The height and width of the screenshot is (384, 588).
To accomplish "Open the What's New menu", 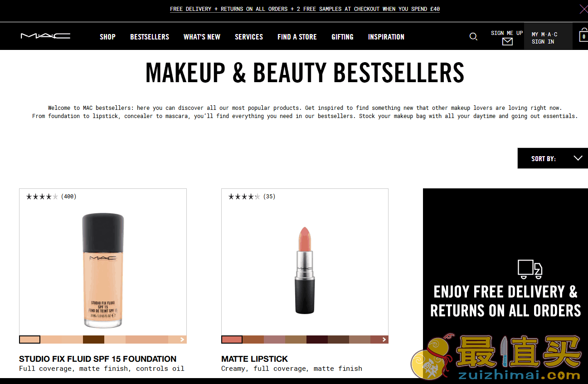I will tap(202, 37).
